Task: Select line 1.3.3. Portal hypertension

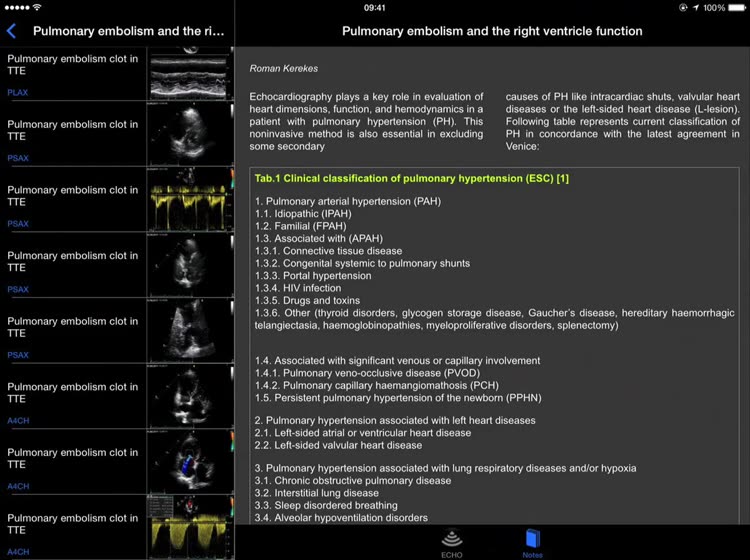Action: coord(313,276)
